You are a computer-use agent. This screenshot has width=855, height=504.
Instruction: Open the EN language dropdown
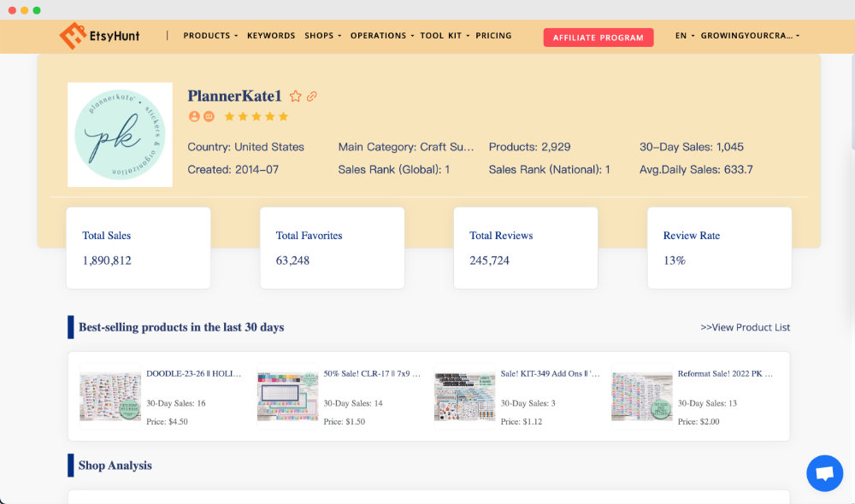click(x=685, y=35)
